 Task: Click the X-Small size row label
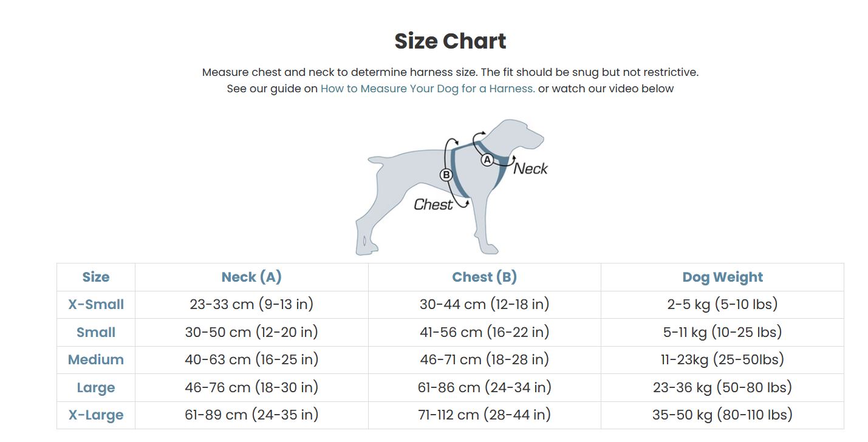tap(96, 305)
